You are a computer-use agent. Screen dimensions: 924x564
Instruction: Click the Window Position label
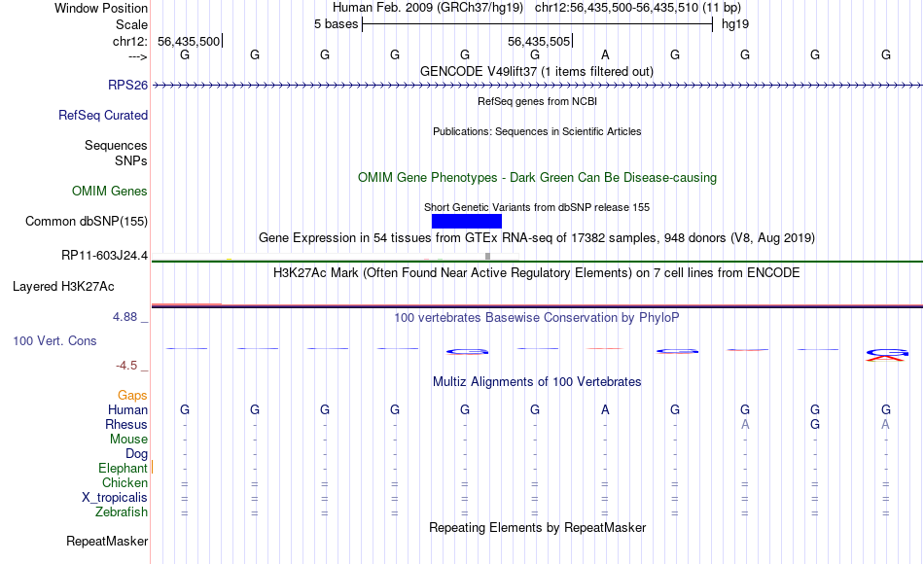tap(101, 8)
